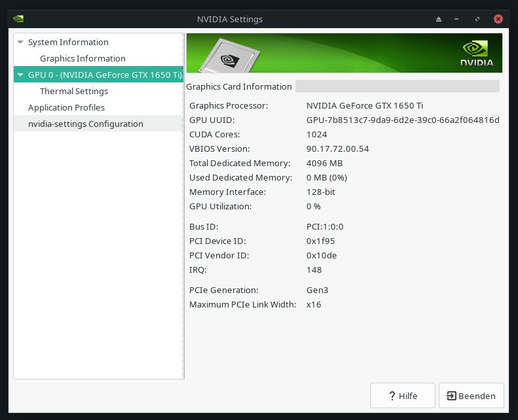Collapse the GPU 0 tree node arrow
Viewport: 518px width, 420px height.
coord(20,75)
